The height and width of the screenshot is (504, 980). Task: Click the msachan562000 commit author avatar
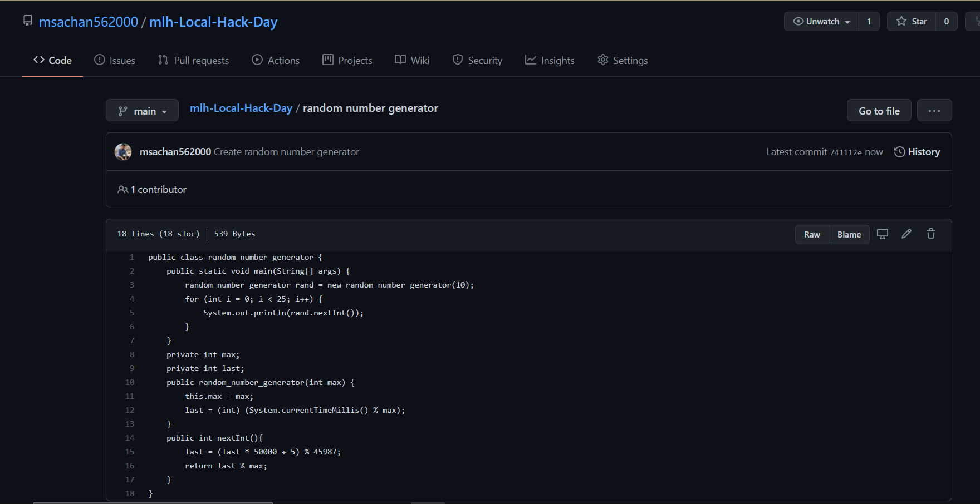[123, 152]
